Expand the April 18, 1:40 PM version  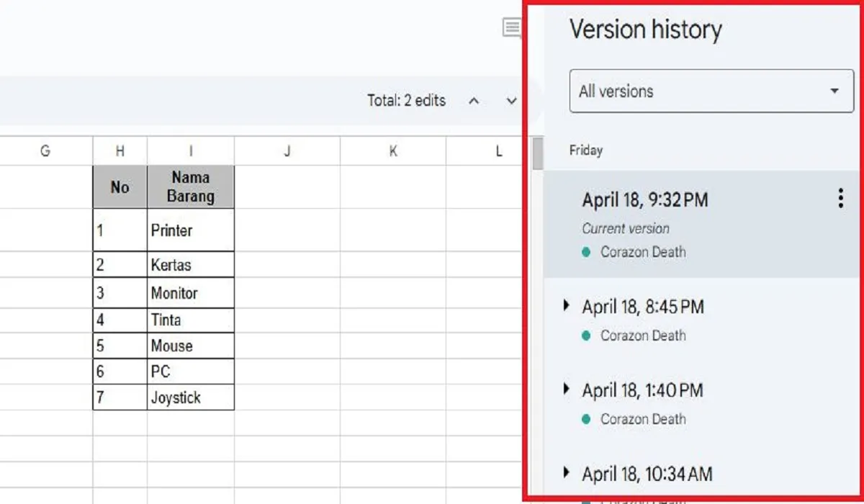point(566,390)
